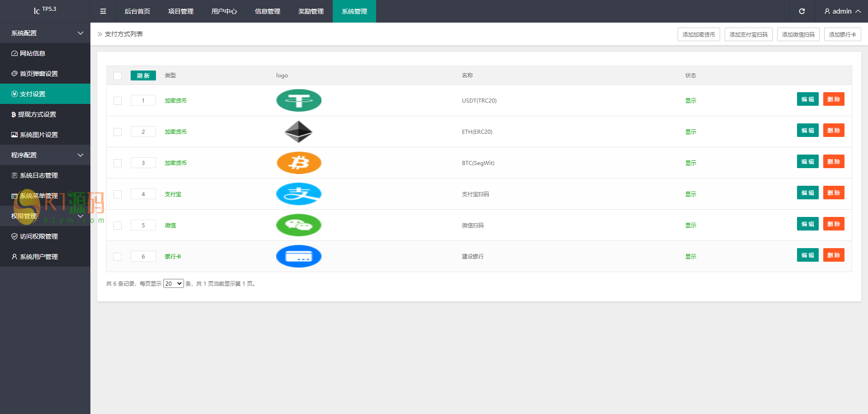This screenshot has height=414, width=868.
Task: Click the 提现方式设置 bitcoin icon
Action: pyautogui.click(x=14, y=114)
